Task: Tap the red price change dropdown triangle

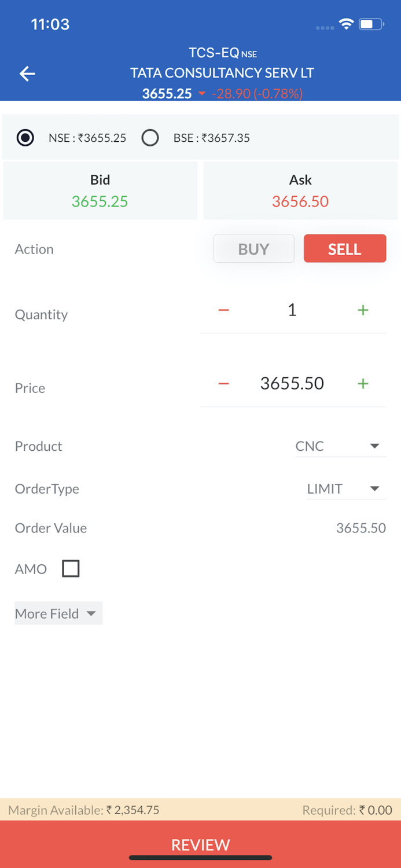Action: [x=202, y=93]
